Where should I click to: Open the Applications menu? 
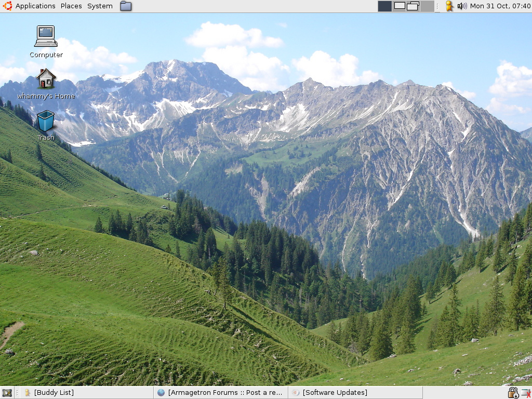(35, 6)
